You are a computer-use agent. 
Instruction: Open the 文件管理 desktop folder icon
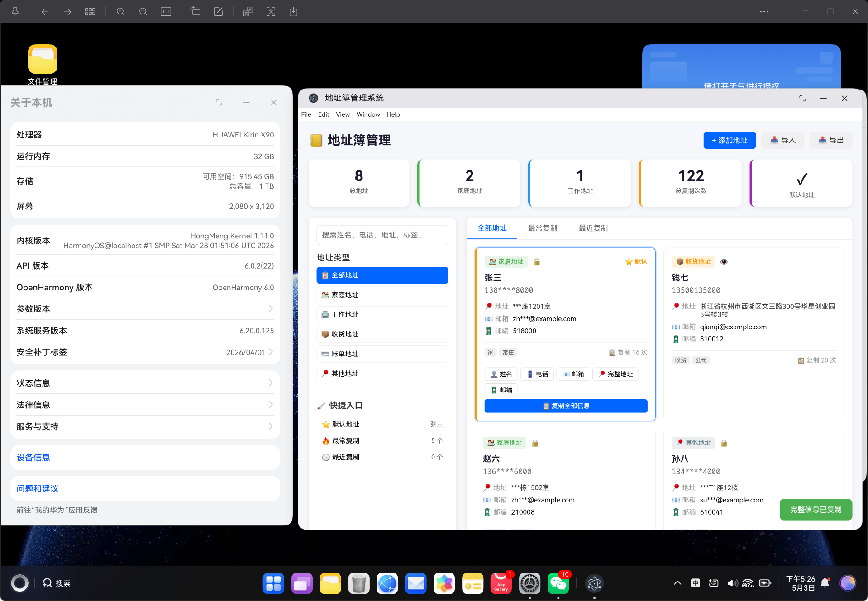(43, 65)
